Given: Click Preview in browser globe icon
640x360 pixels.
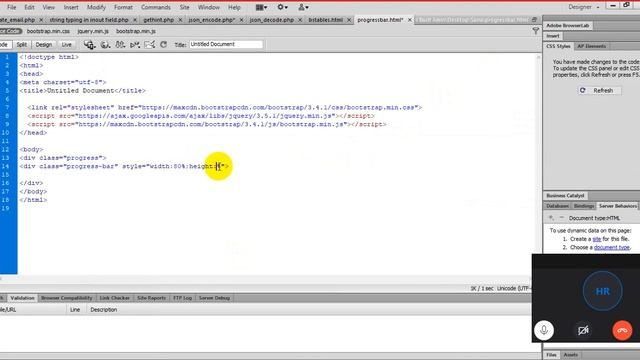Looking at the screenshot, I should tap(105, 44).
